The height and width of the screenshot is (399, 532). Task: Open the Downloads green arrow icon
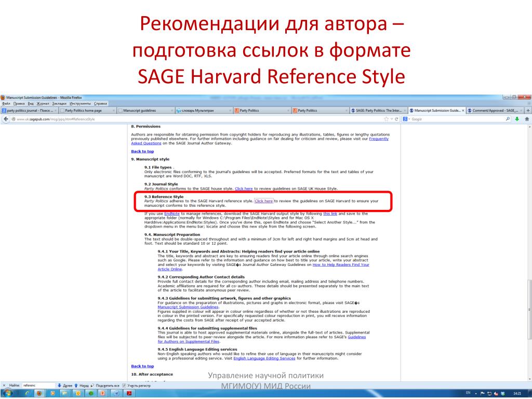click(517, 119)
